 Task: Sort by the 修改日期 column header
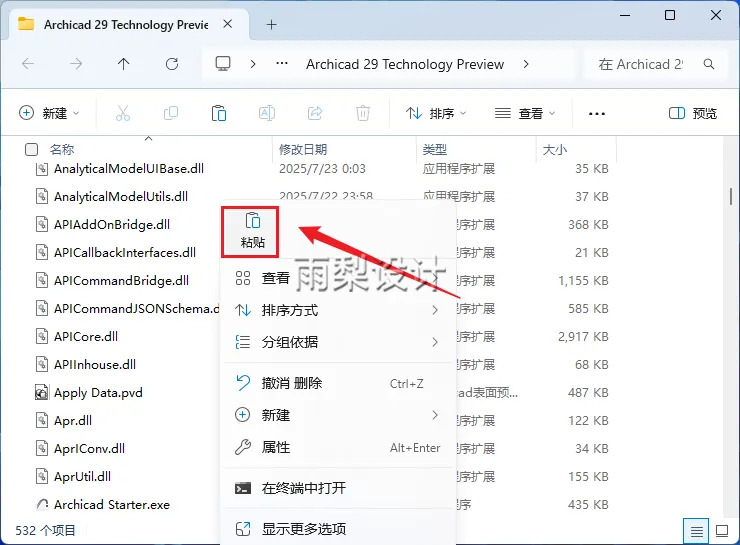(x=303, y=150)
